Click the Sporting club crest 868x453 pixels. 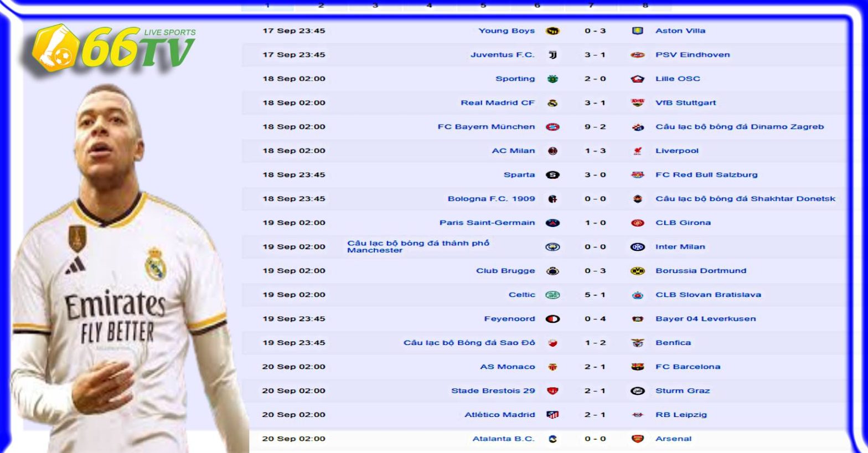(552, 79)
